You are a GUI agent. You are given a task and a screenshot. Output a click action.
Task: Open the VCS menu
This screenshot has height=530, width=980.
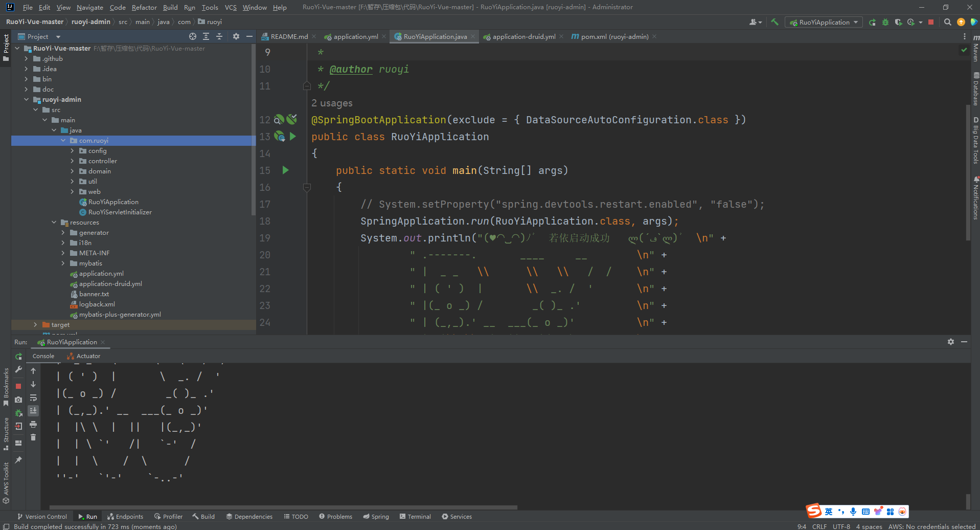click(231, 7)
